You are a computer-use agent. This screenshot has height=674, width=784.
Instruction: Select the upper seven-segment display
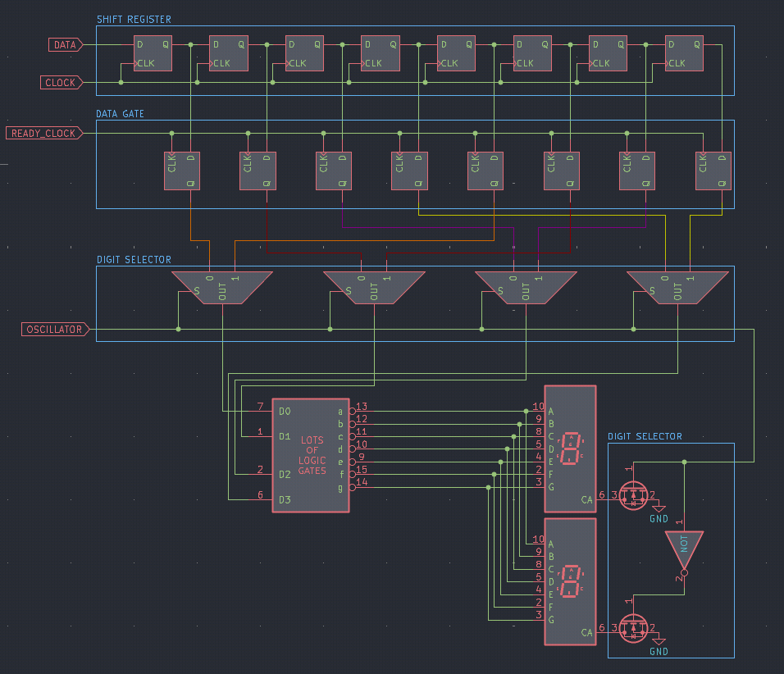pos(570,449)
